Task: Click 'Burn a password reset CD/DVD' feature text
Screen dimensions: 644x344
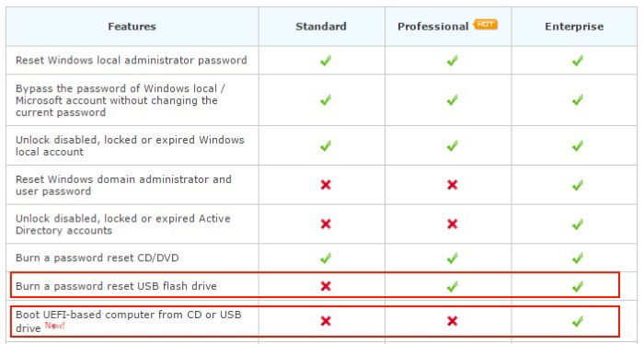Action: tap(97, 258)
